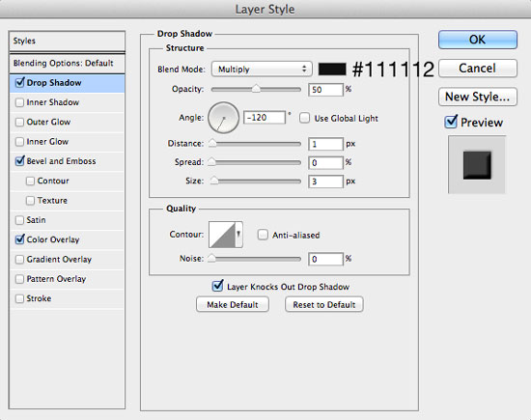Enable the Inner Shadow style checkbox
The height and width of the screenshot is (420, 531).
(x=20, y=102)
